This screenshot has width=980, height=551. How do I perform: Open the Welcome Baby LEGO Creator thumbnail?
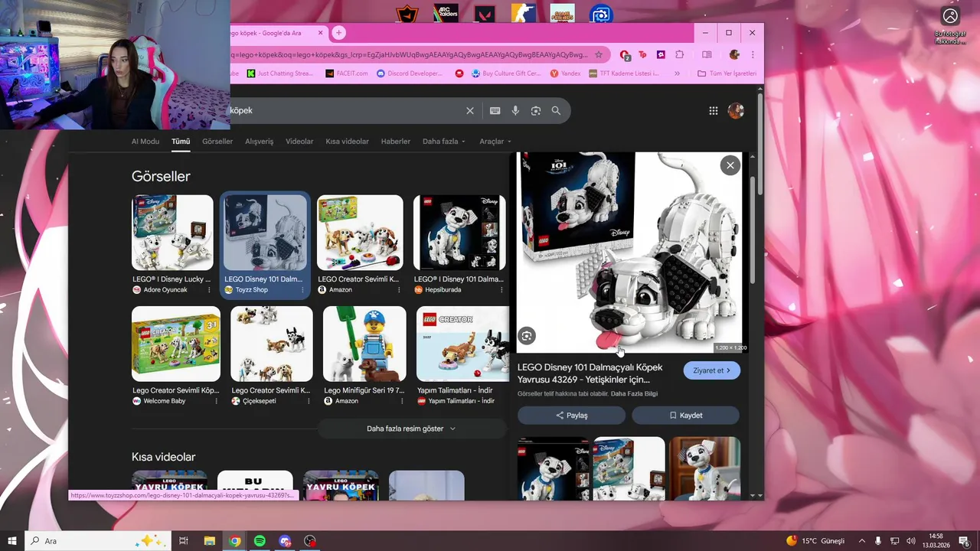coord(176,344)
